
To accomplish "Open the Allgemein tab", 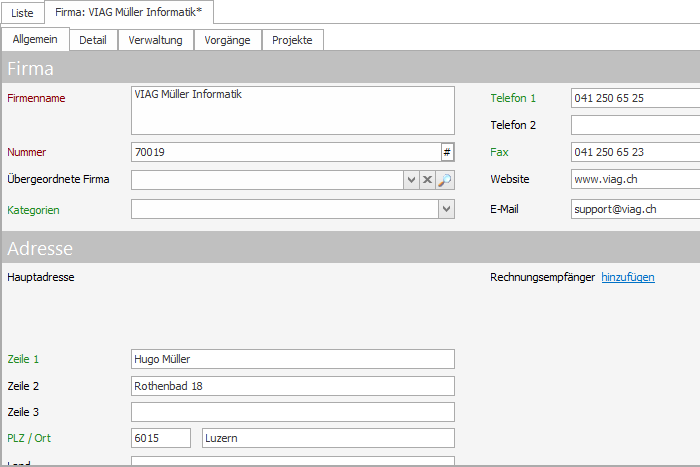I will [x=35, y=39].
